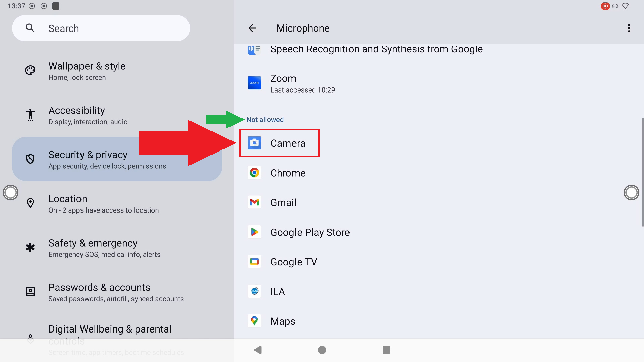This screenshot has width=644, height=362.
Task: Open the three-dot overflow menu
Action: [629, 28]
